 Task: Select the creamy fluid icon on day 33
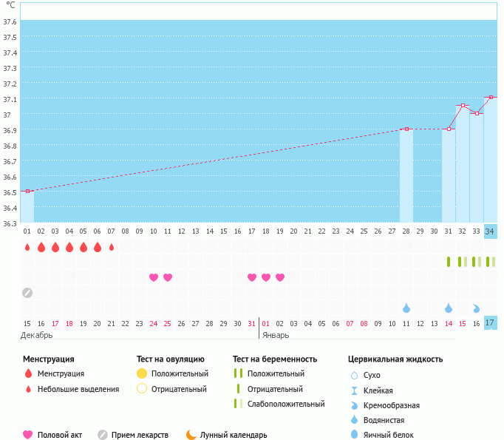tap(477, 308)
